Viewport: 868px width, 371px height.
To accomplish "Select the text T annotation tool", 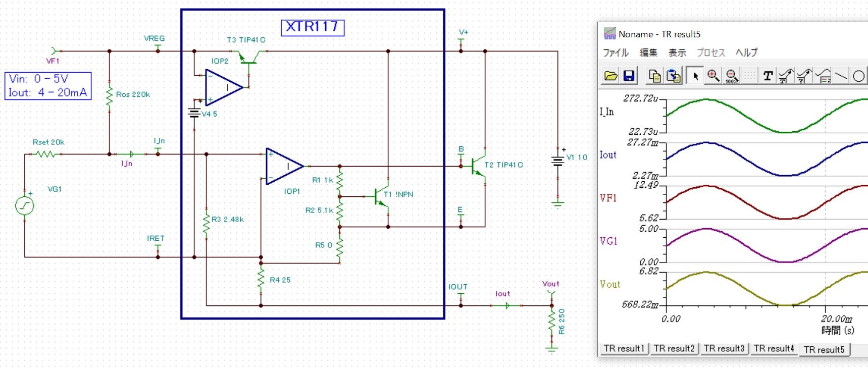I will tap(768, 76).
